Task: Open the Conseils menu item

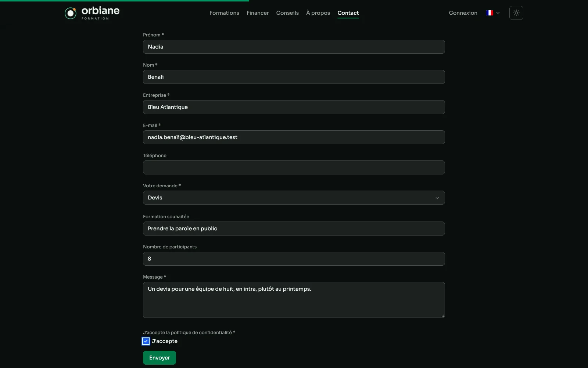Action: pyautogui.click(x=287, y=13)
